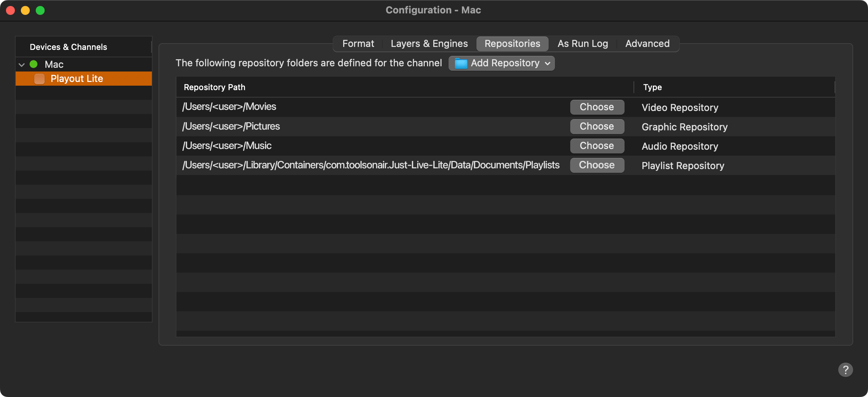Screen dimensions: 868x397
Task: Click the /Users/<user>/Pictures path
Action: point(231,126)
